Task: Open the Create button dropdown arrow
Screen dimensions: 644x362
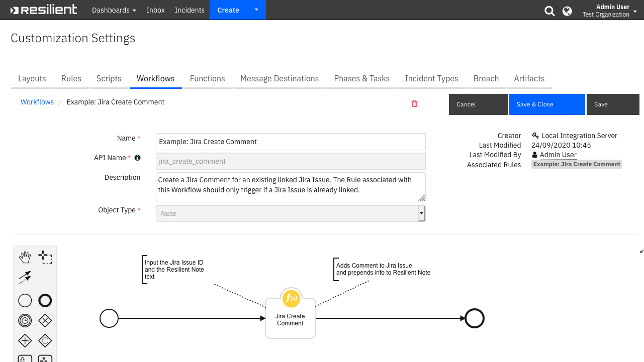Action: pos(256,10)
